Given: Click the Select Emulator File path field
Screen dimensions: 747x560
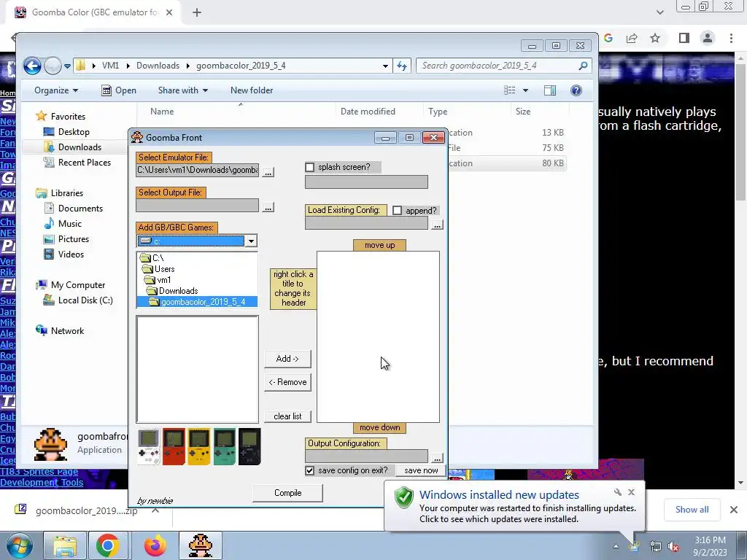Looking at the screenshot, I should 197,170.
